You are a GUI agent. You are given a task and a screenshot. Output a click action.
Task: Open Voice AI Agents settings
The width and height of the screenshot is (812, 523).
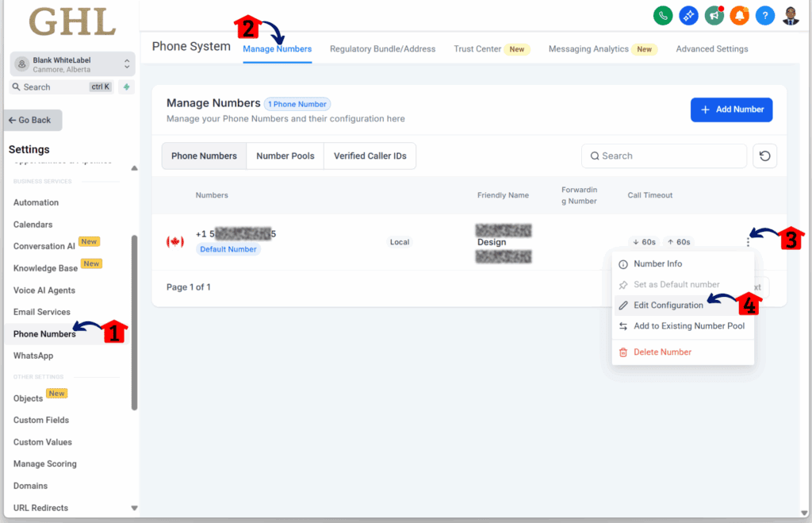coord(44,290)
